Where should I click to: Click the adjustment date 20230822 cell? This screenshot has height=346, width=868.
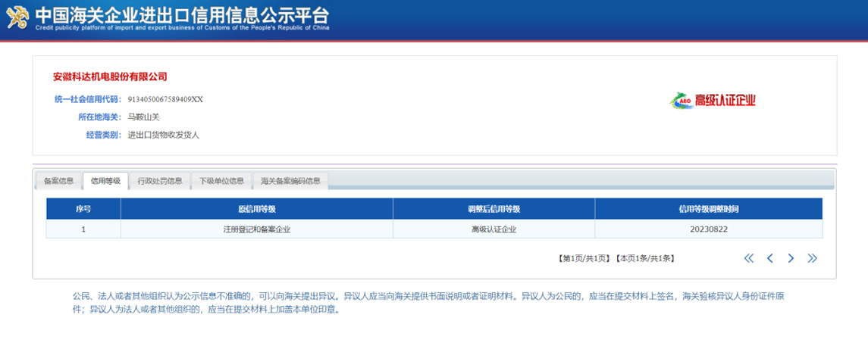[x=708, y=229]
